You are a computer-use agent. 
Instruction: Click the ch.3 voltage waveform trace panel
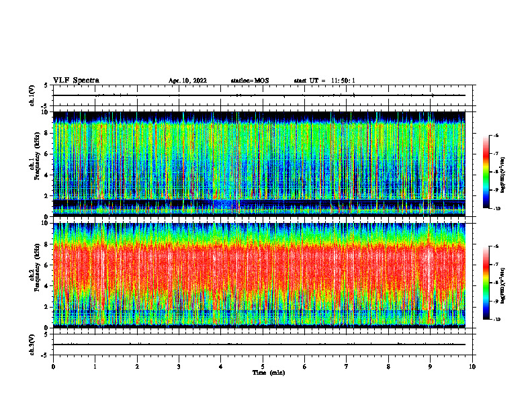(263, 345)
